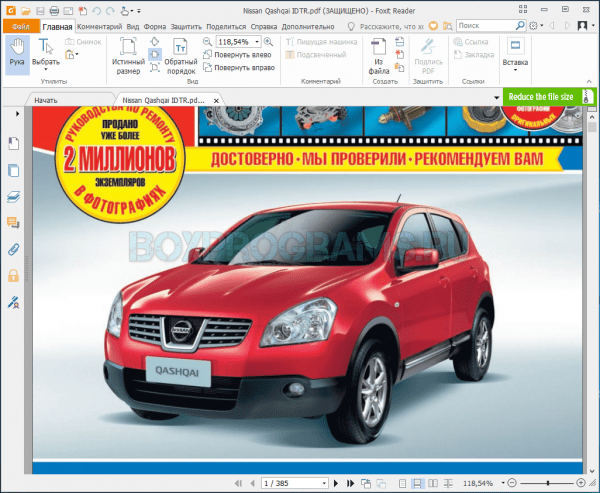Viewport: 600px width, 493px height.
Task: Open the Вставка dropdown button
Action: (x=515, y=55)
